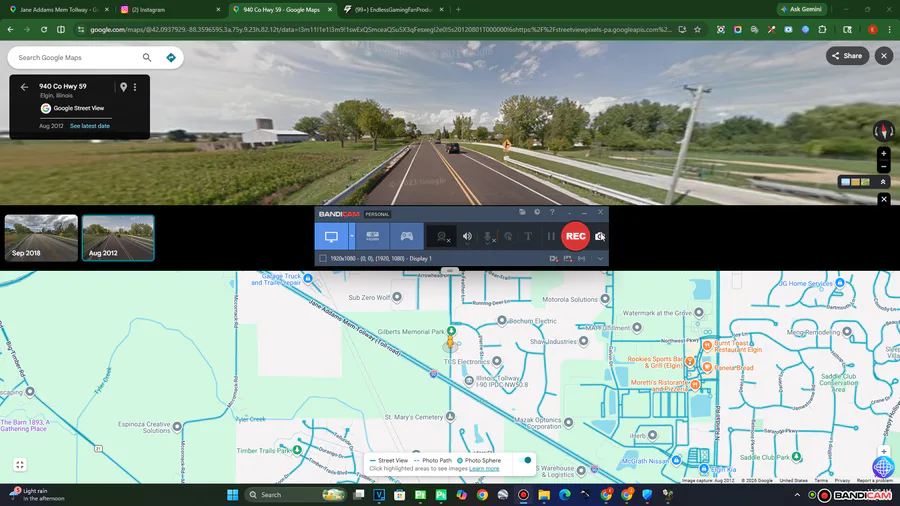Take a Bandicam screenshot with camera icon
The image size is (900, 506).
(x=599, y=236)
